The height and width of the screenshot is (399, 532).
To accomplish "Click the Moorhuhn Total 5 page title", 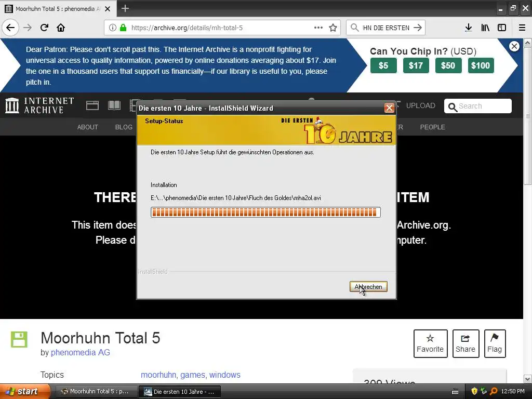I will (x=100, y=338).
